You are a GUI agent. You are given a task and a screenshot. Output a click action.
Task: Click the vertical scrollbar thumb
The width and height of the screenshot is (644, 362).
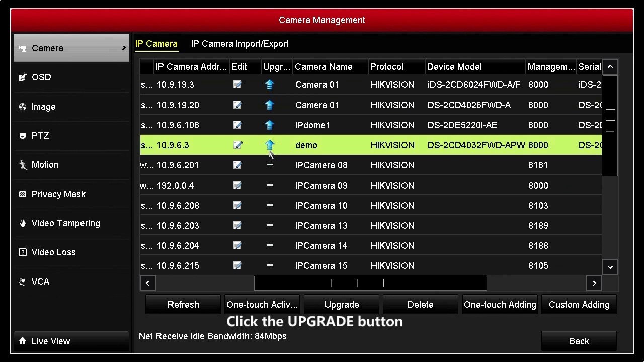point(610,126)
